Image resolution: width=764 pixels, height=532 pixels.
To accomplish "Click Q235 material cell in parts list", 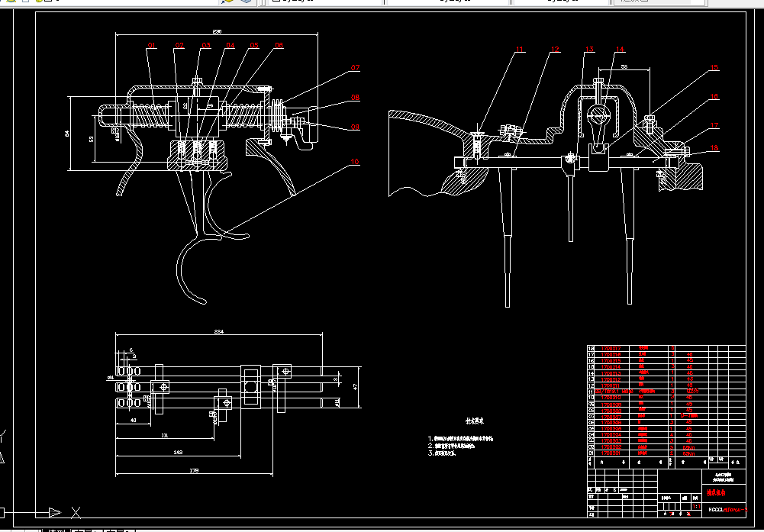I will click(x=692, y=391).
